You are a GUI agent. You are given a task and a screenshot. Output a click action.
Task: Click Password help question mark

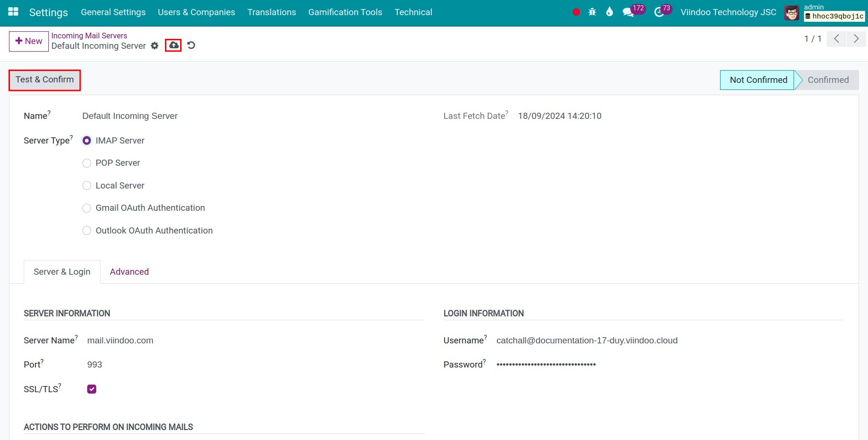(x=484, y=361)
